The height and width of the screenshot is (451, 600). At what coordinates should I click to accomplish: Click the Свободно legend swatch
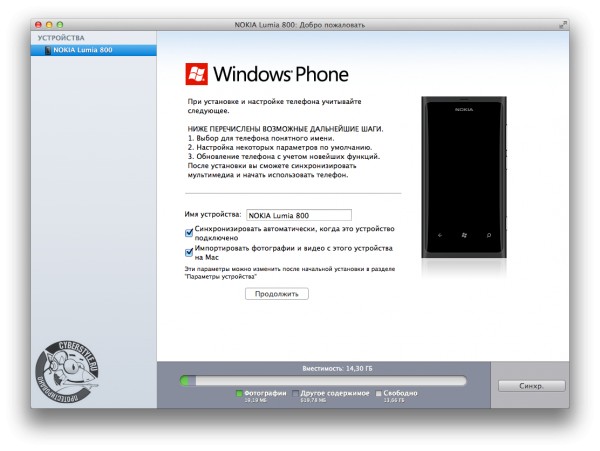coord(379,393)
